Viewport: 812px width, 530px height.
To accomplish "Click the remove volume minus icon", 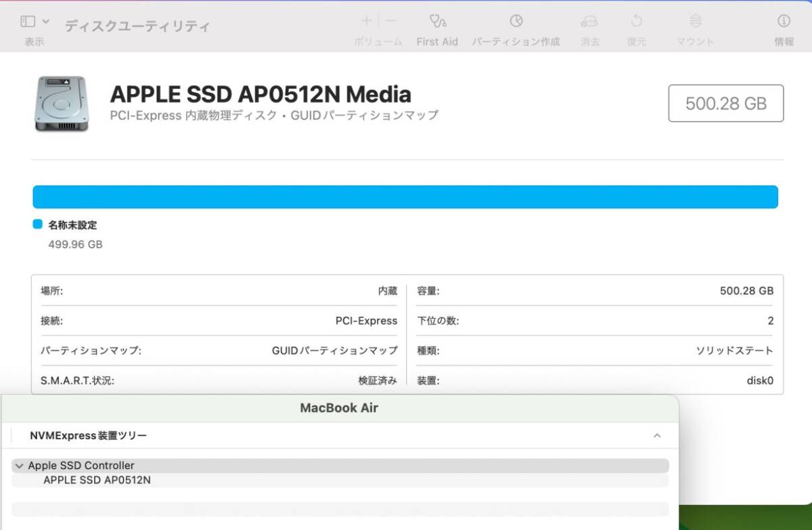I will tap(390, 21).
